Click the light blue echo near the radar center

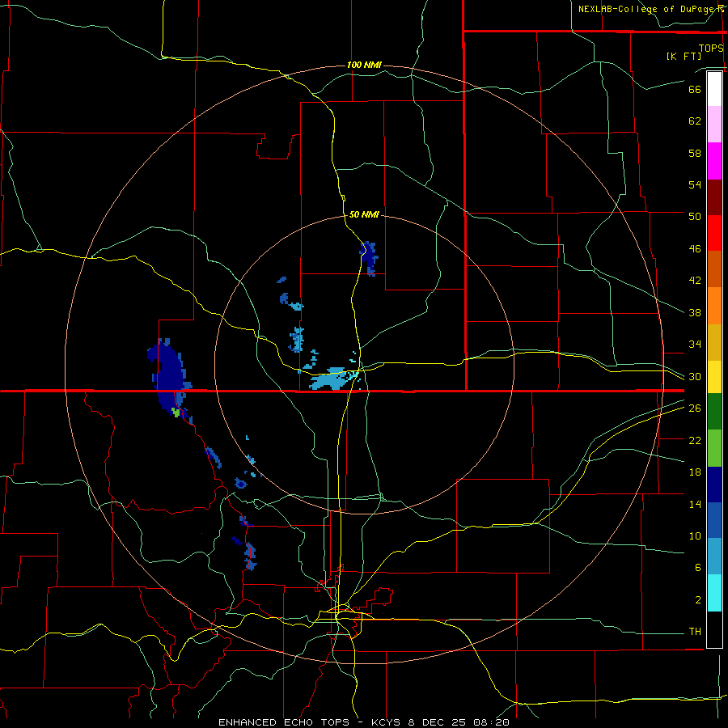pos(331,379)
